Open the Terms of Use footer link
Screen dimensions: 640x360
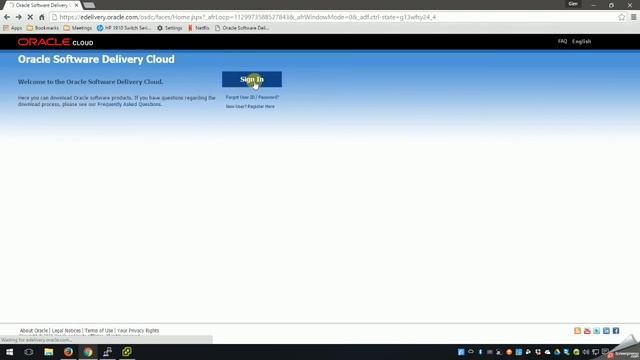[x=99, y=331]
